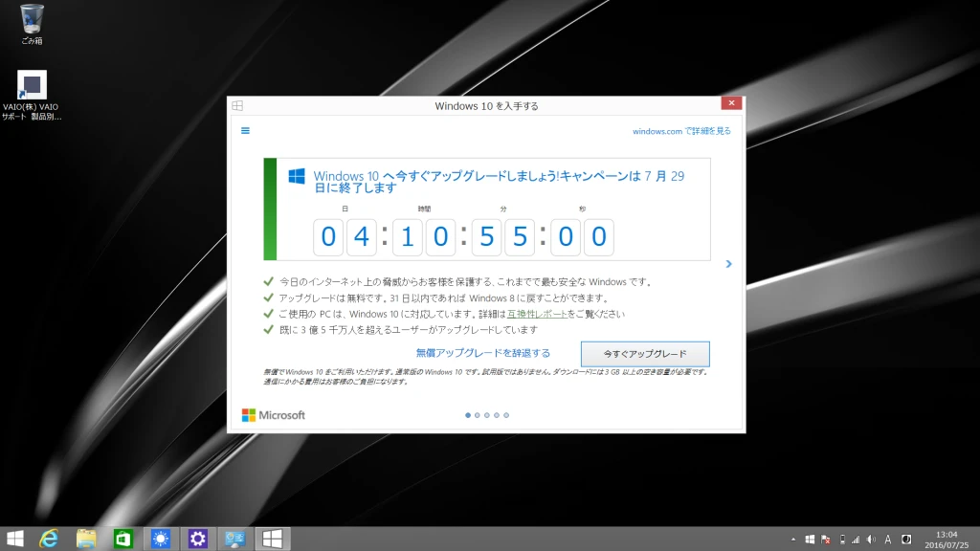Open the hamburger menu in the dialog

(x=245, y=130)
